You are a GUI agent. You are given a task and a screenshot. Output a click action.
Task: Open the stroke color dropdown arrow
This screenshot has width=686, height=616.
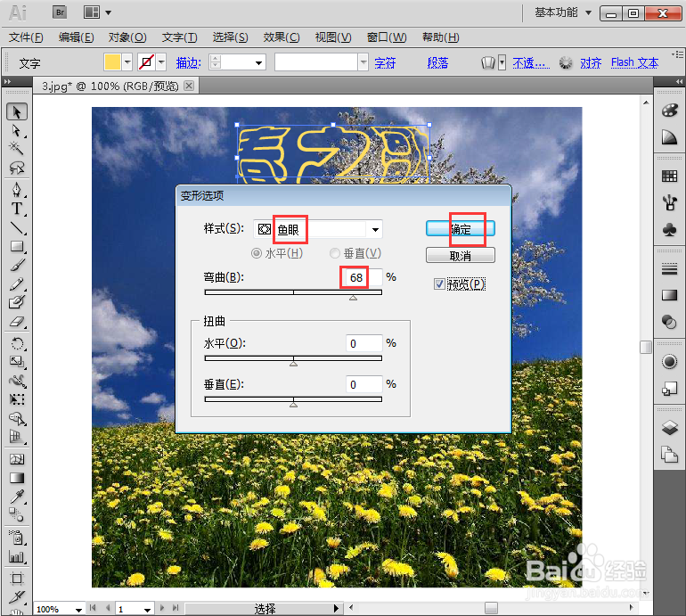[161, 62]
